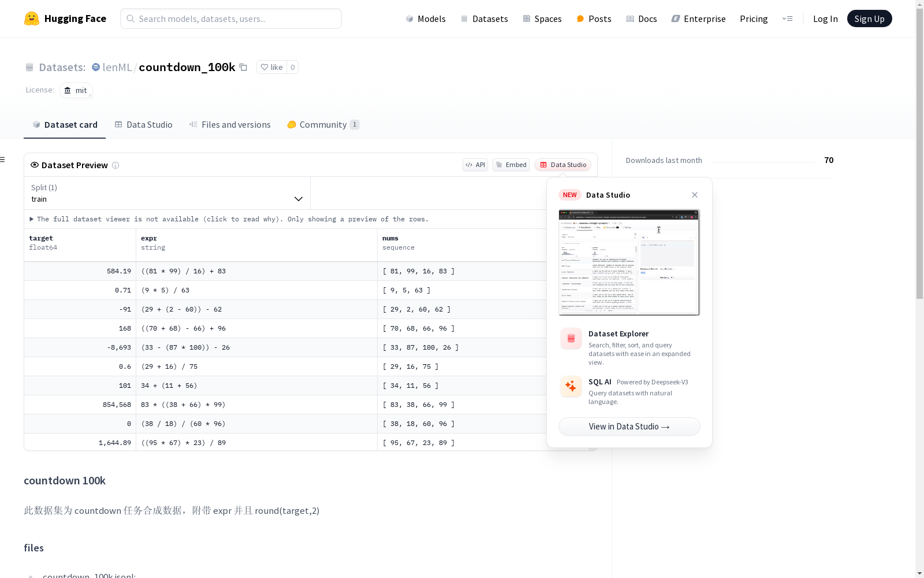
Task: Open Enterprise in the top navigation
Action: click(x=698, y=19)
